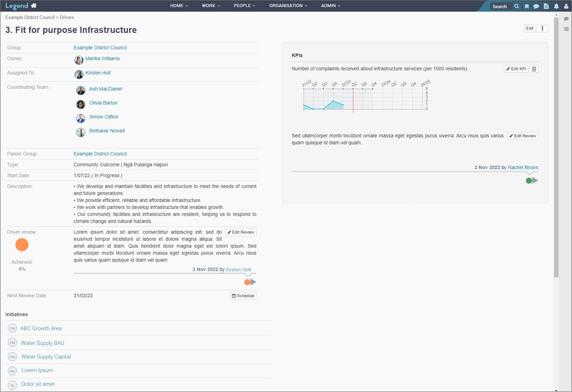The width and height of the screenshot is (572, 392).
Task: Click the Drivers breadcrumb
Action: (x=67, y=17)
